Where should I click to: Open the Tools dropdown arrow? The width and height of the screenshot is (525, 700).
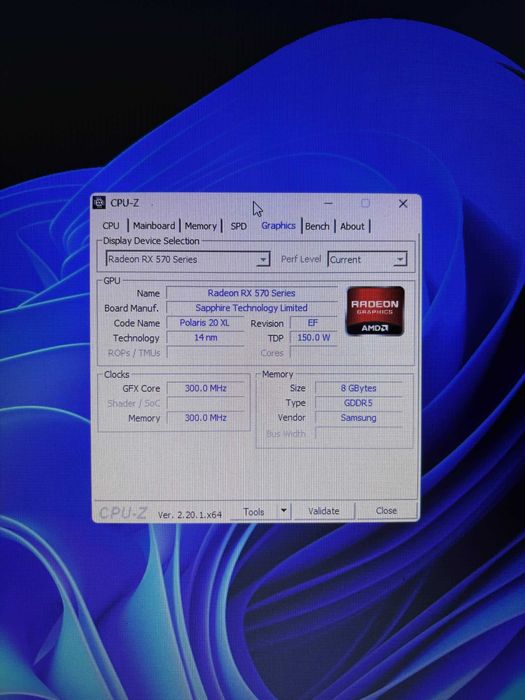(283, 510)
